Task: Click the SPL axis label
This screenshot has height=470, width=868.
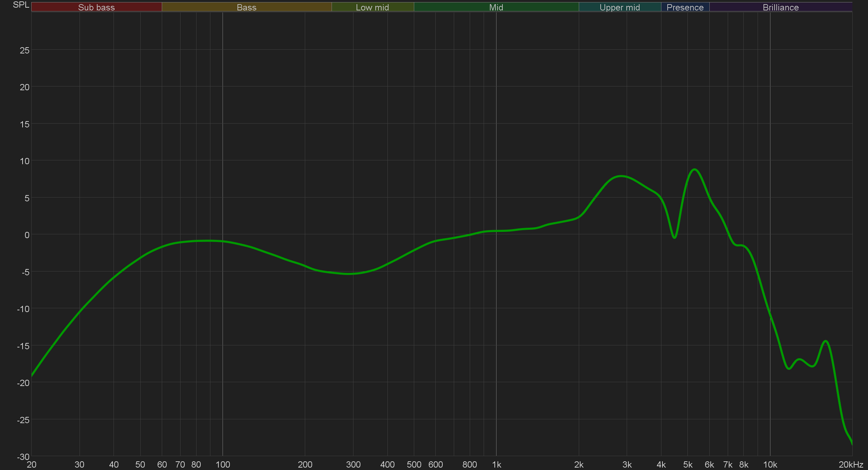Action: [21, 5]
